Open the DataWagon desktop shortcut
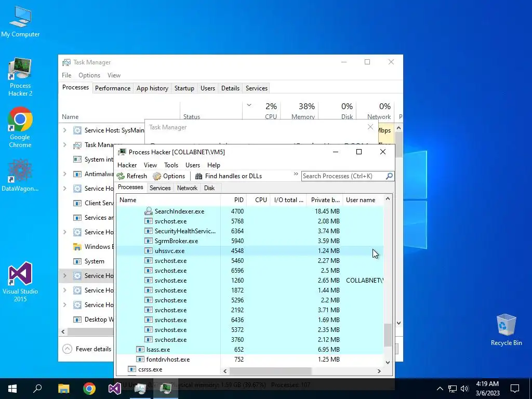 click(x=20, y=176)
